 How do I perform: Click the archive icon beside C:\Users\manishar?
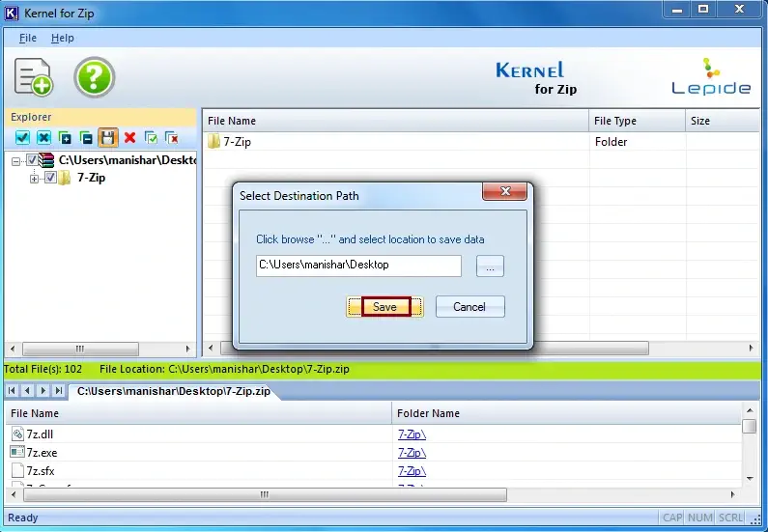tap(46, 160)
